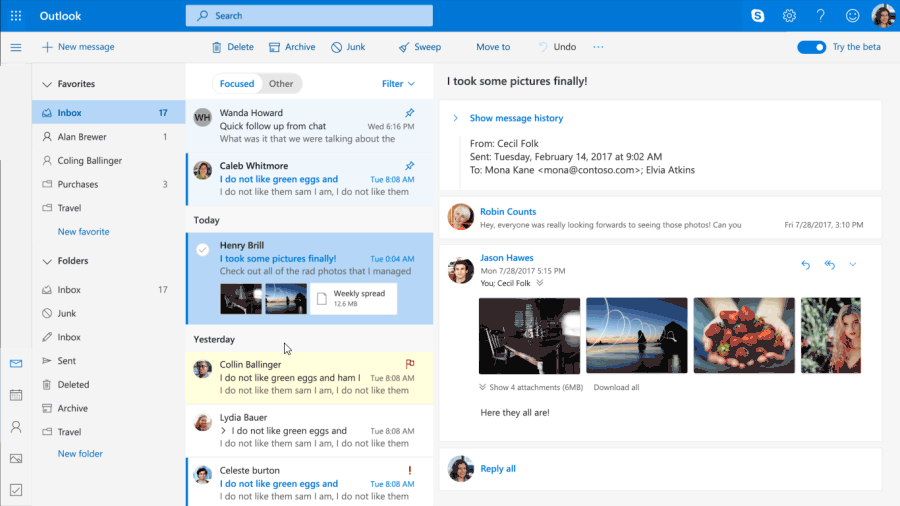Click the Download all link
900x506 pixels.
coord(616,387)
